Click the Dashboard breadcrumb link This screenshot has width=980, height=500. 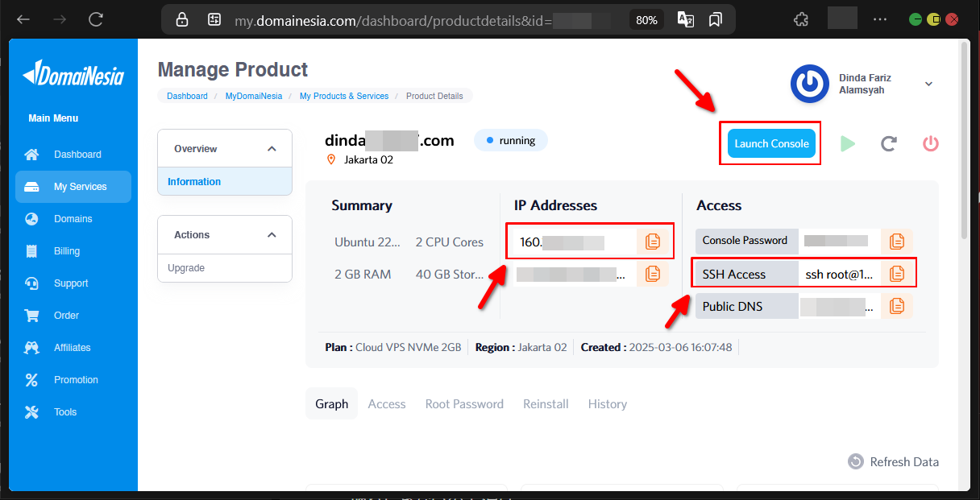[187, 96]
